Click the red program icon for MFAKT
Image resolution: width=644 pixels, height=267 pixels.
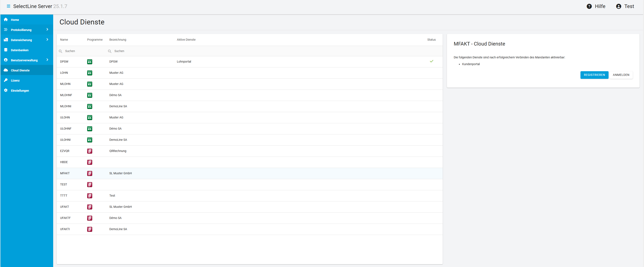(x=89, y=173)
